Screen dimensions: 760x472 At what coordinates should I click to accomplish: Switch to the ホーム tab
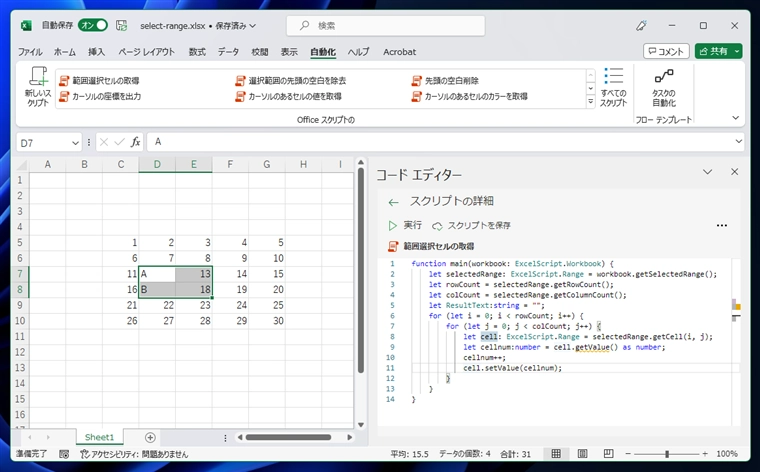click(x=64, y=52)
